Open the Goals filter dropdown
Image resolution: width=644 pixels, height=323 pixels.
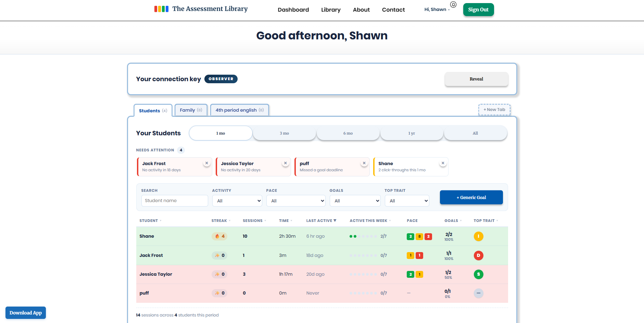click(355, 201)
